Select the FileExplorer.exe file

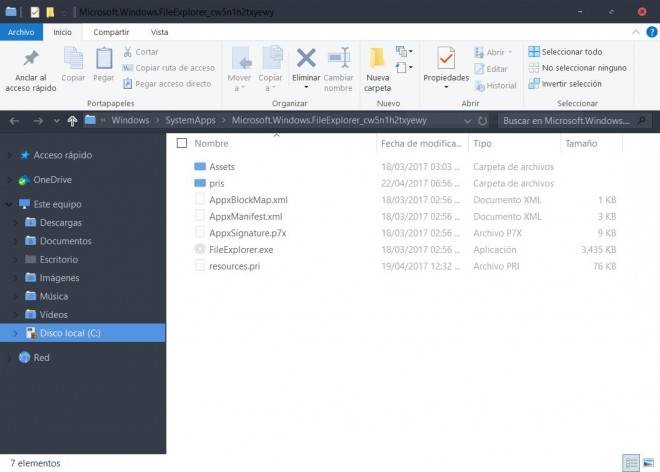(241, 250)
